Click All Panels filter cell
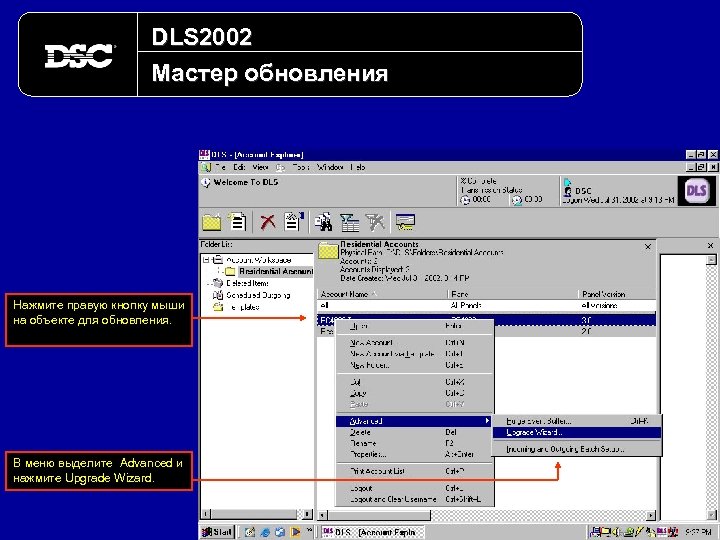This screenshot has height=540, width=720. point(512,305)
